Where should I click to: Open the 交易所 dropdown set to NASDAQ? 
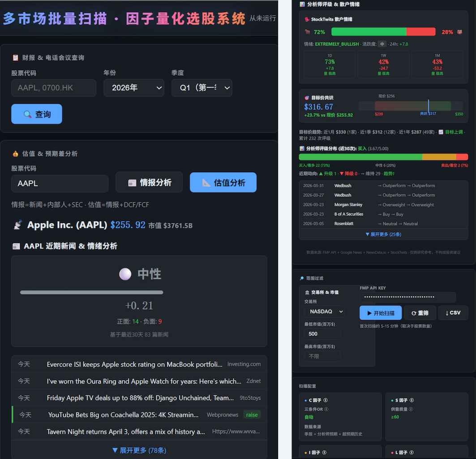pos(324,312)
